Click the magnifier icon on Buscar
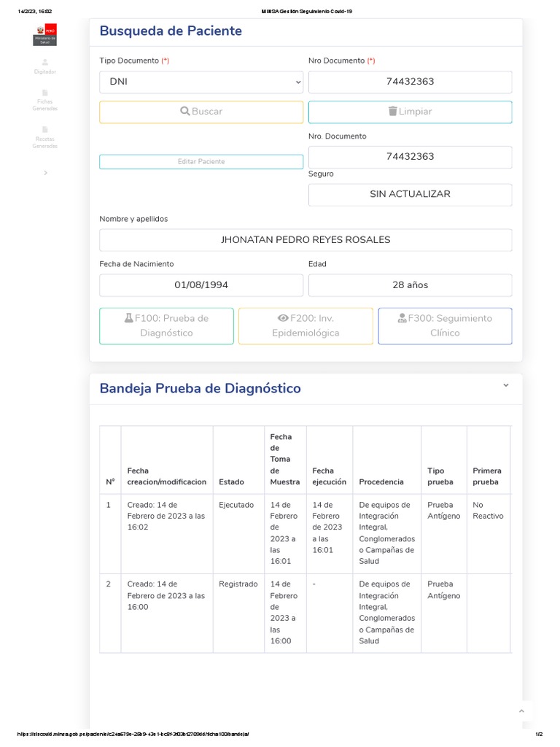The height and width of the screenshot is (747, 560). 185,112
